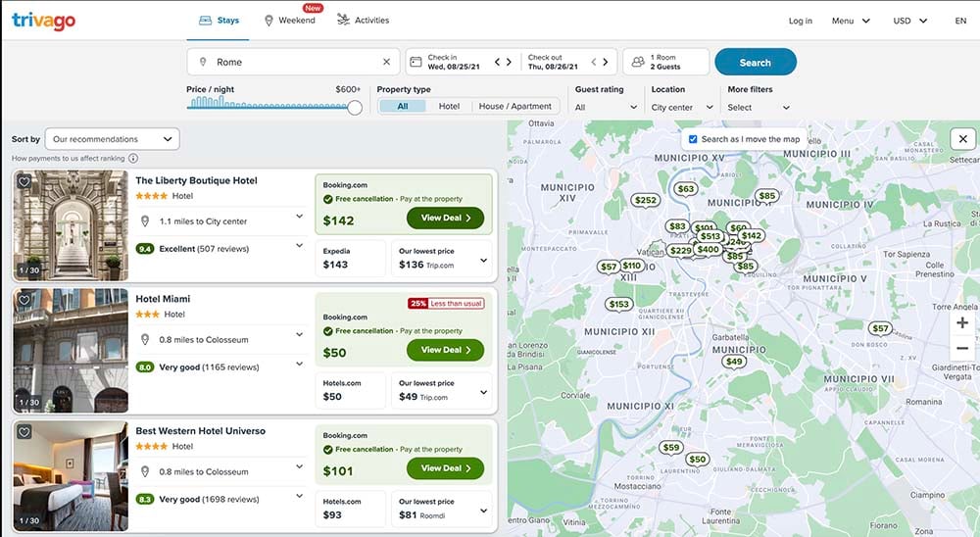This screenshot has height=537, width=980.
Task: Open the Guest rating dropdown
Action: [x=606, y=108]
